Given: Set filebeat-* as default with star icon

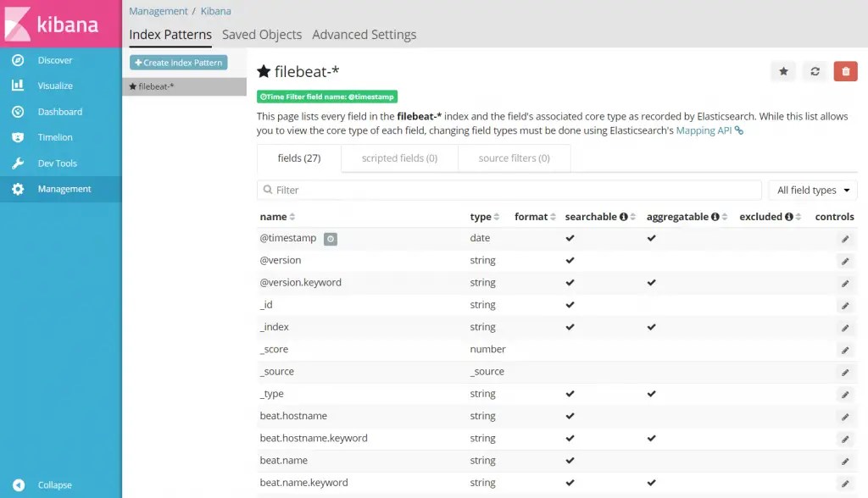Looking at the screenshot, I should point(782,71).
